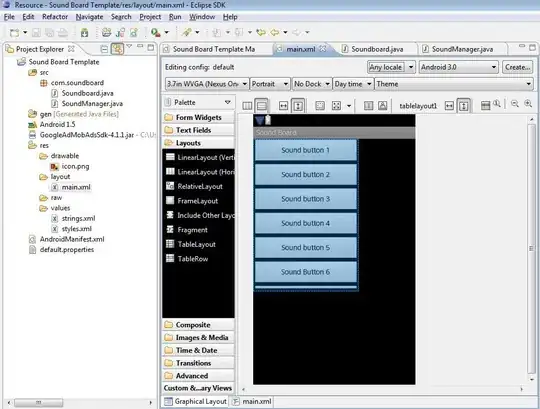The image size is (540, 409).
Task: Click the emulate real size icon
Action: (497, 103)
